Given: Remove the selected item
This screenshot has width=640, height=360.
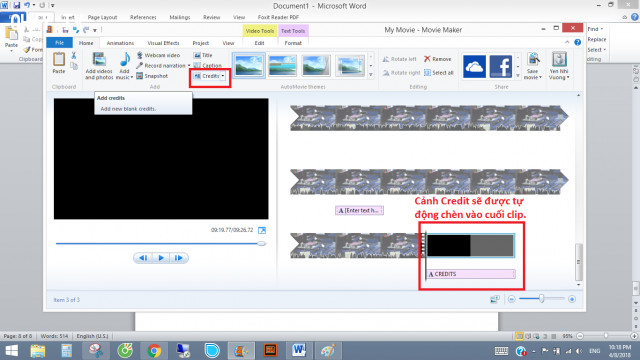Looking at the screenshot, I should 438,59.
